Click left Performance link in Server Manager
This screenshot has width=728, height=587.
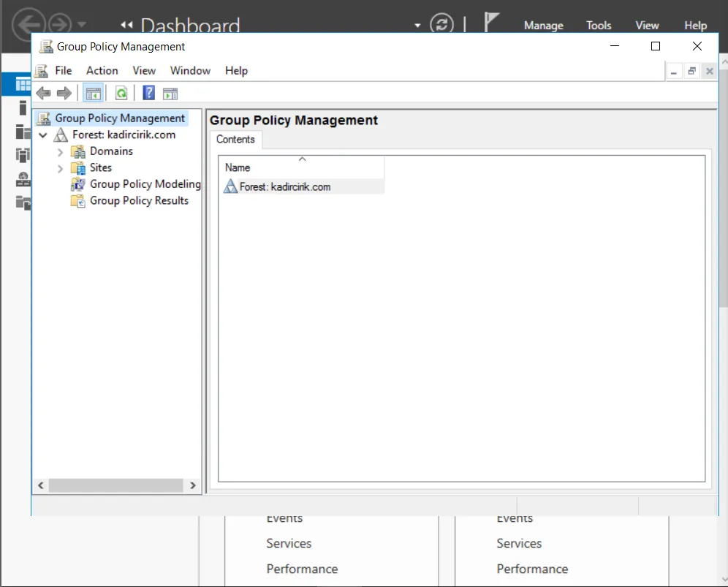pyautogui.click(x=303, y=569)
